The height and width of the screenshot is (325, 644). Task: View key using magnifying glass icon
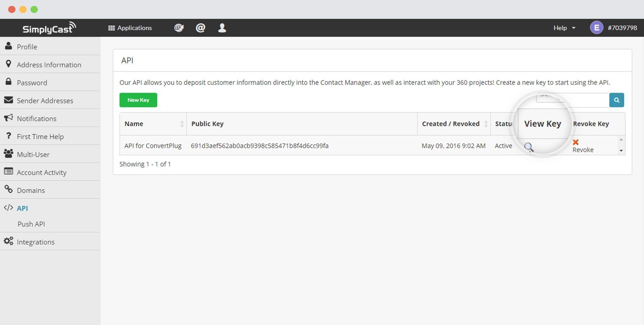pyautogui.click(x=529, y=147)
